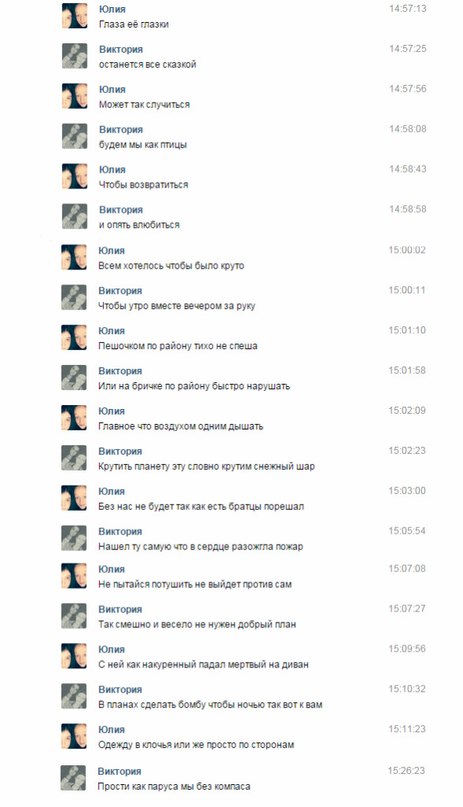463x807 pixels.
Task: Select message 'Всем хотелось чтобы было круто'
Action: coord(171,266)
